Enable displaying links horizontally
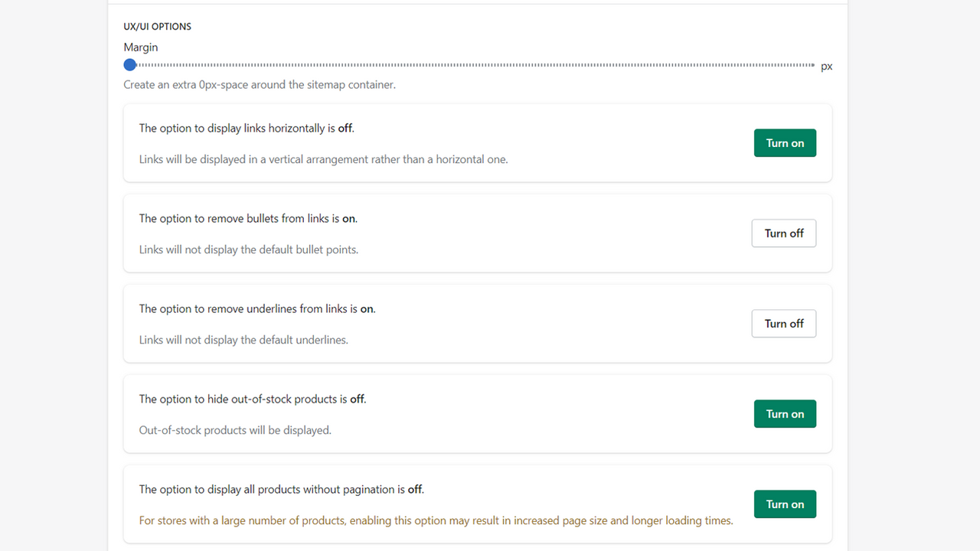 (x=785, y=142)
